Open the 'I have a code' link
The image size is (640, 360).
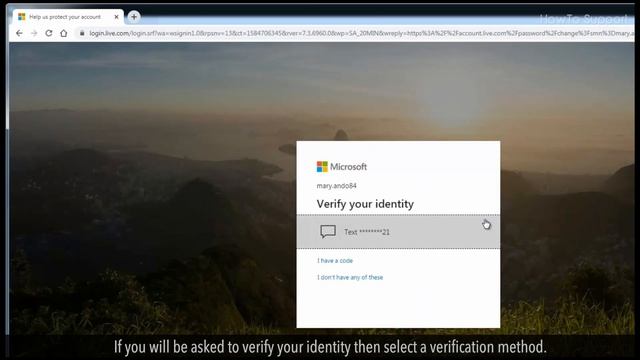click(335, 260)
